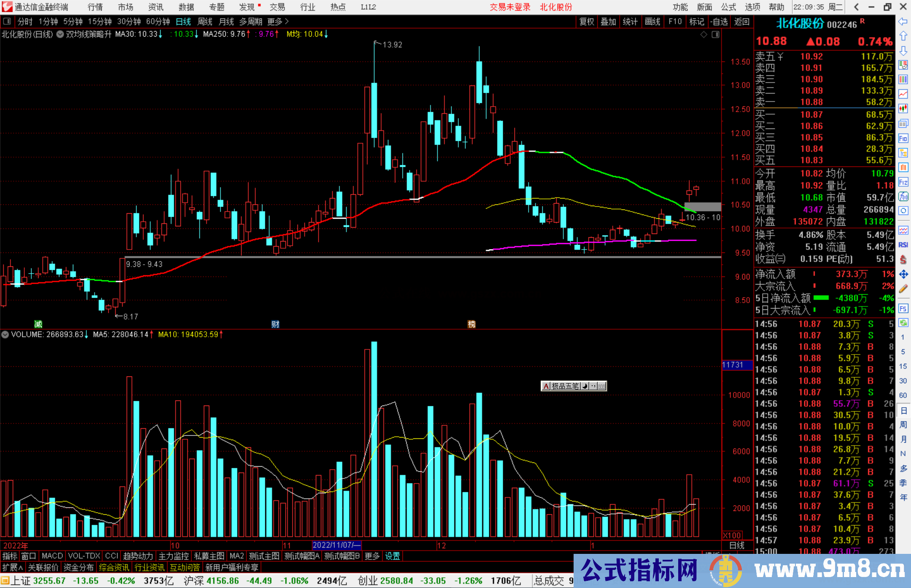Click the f(x) formula icon in sidebar
The image size is (911, 588).
coord(903,196)
